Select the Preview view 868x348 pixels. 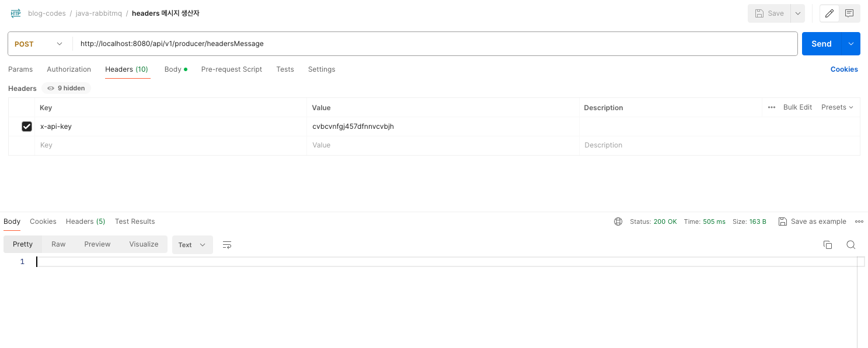point(97,244)
